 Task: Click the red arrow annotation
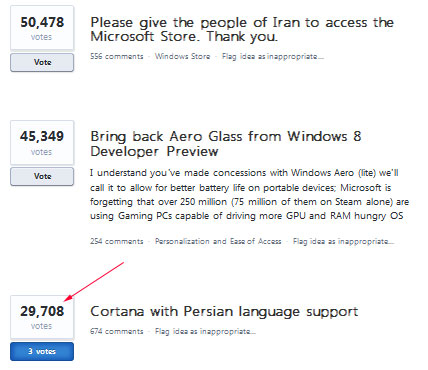94,281
